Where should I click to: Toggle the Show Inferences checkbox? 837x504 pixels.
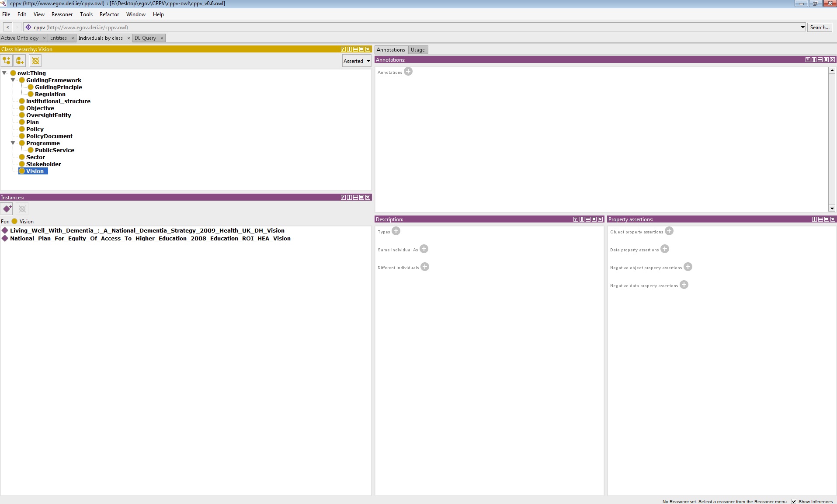pos(794,501)
